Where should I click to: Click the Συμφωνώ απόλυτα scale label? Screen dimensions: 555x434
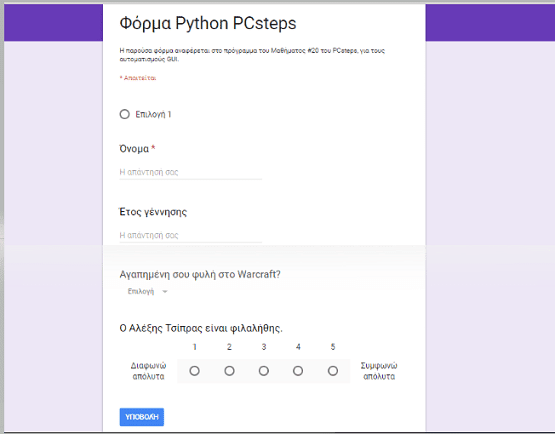[379, 371]
